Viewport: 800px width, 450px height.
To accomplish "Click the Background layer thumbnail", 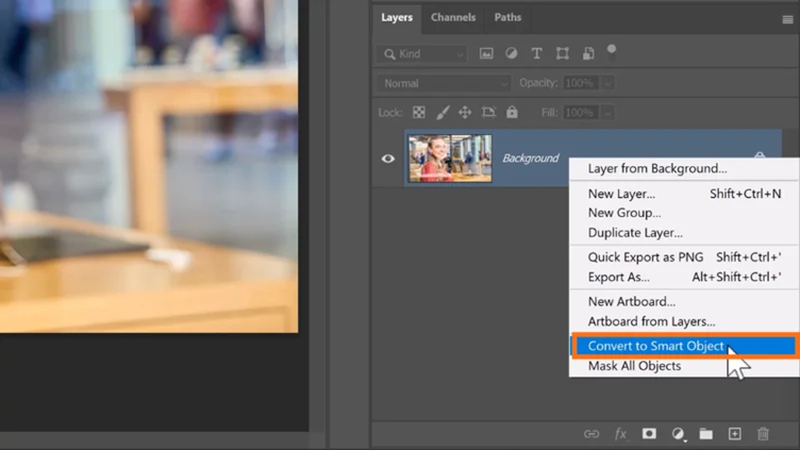I will click(x=450, y=158).
